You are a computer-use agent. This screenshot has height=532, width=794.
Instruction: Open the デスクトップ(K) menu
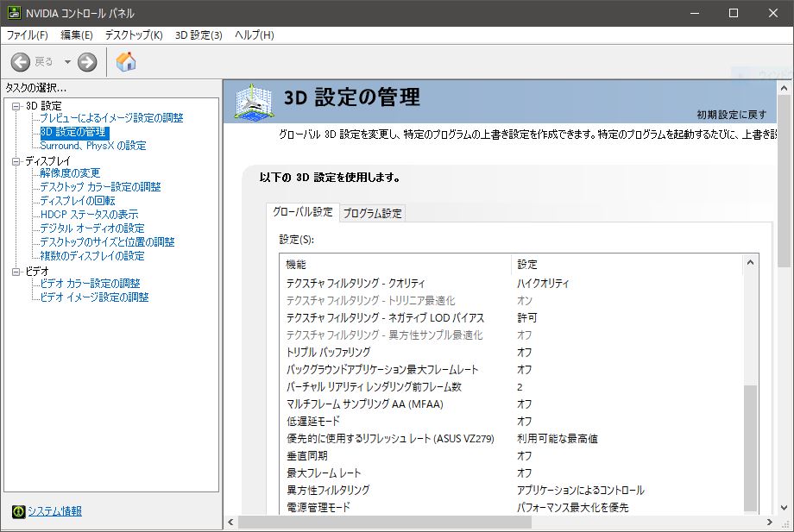[x=134, y=34]
